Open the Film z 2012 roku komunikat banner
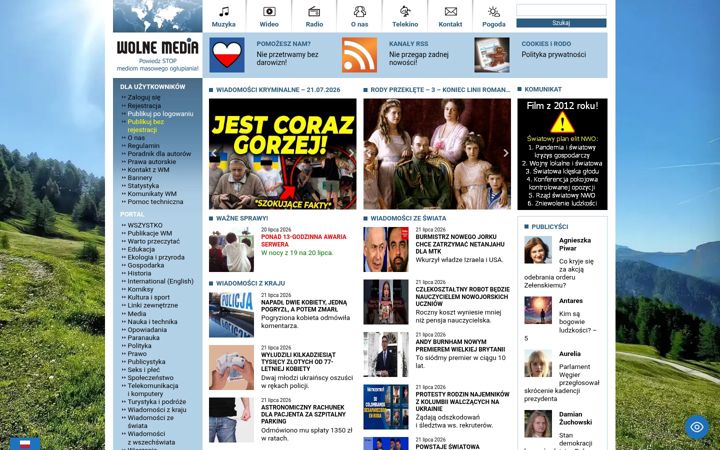720x450 pixels. pos(562,154)
